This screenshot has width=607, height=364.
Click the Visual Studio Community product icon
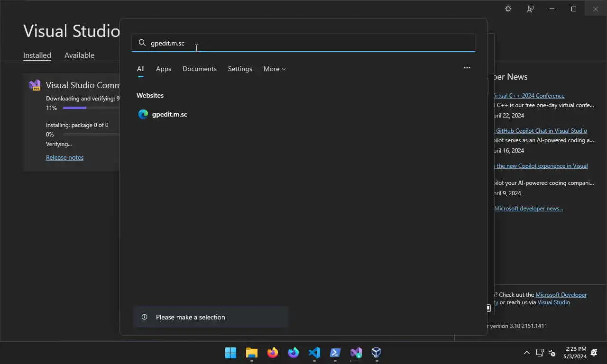point(35,85)
